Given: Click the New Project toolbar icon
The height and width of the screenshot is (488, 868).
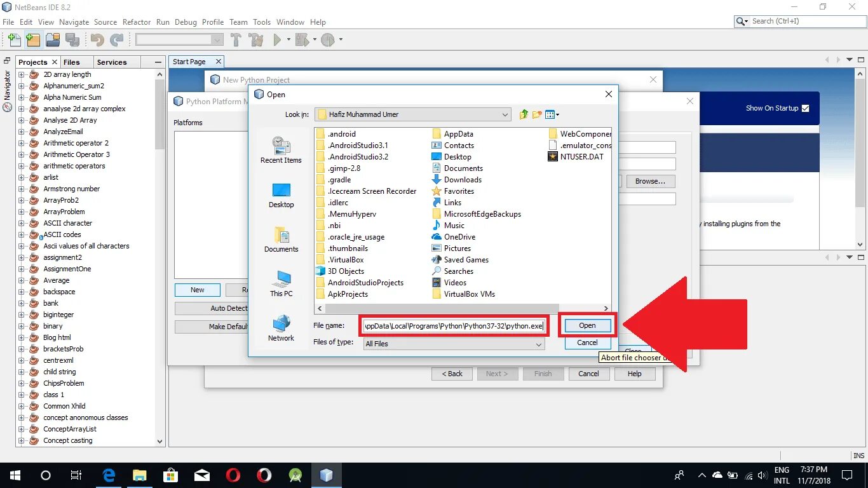Looking at the screenshot, I should [x=33, y=40].
